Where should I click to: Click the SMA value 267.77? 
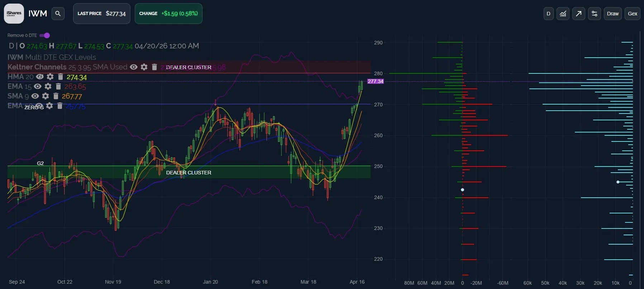[72, 96]
